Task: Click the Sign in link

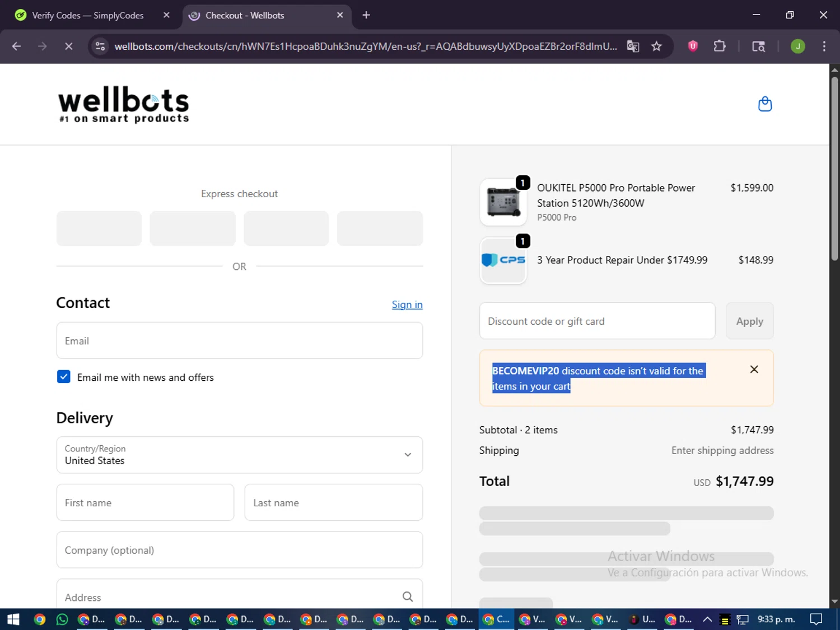Action: [407, 305]
